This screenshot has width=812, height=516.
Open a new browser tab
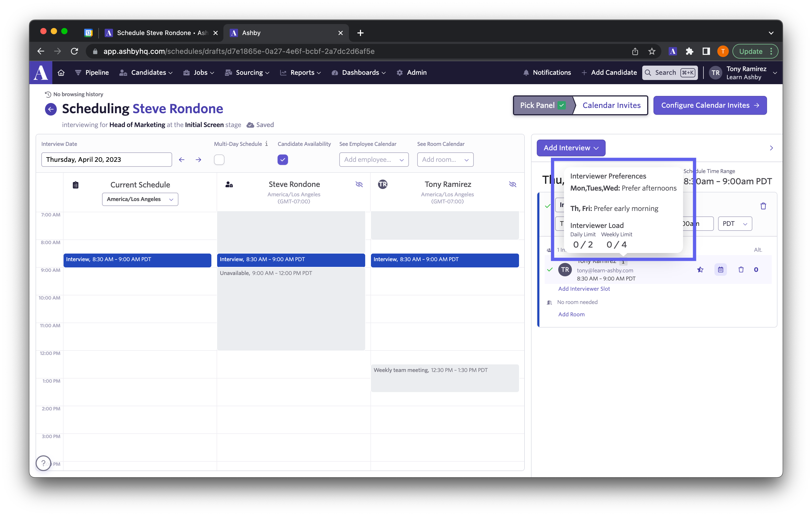tap(360, 33)
